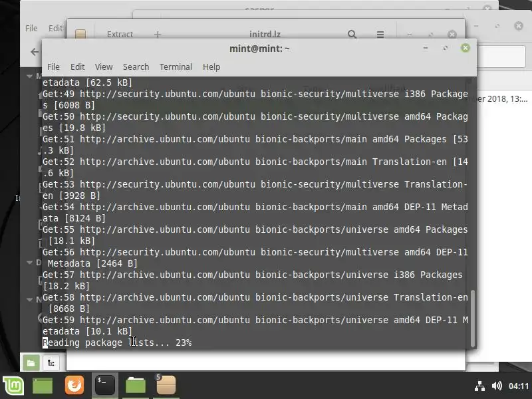
Task: Minimize the terminal window
Action: (x=426, y=48)
